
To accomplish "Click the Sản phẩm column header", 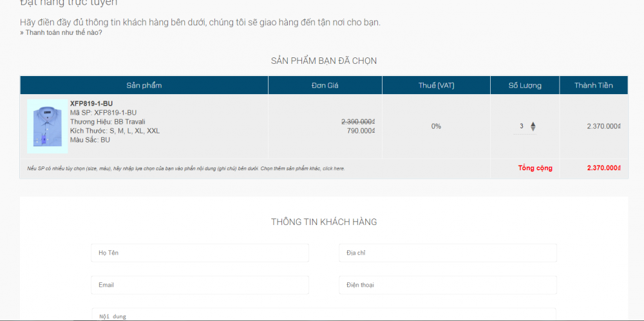I will [x=144, y=86].
